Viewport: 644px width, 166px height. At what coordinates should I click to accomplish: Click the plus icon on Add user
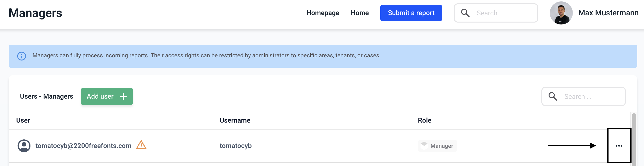[x=123, y=96]
